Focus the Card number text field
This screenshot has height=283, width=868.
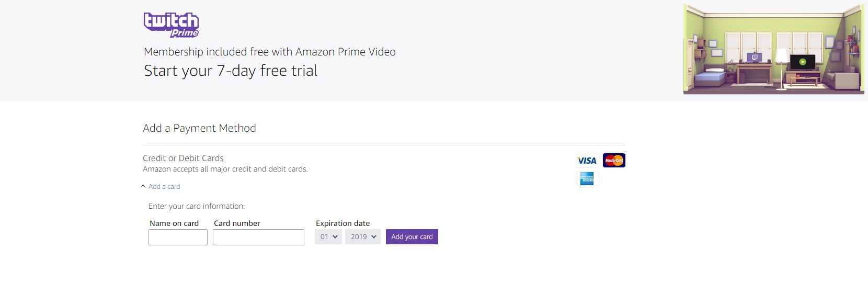coord(258,237)
